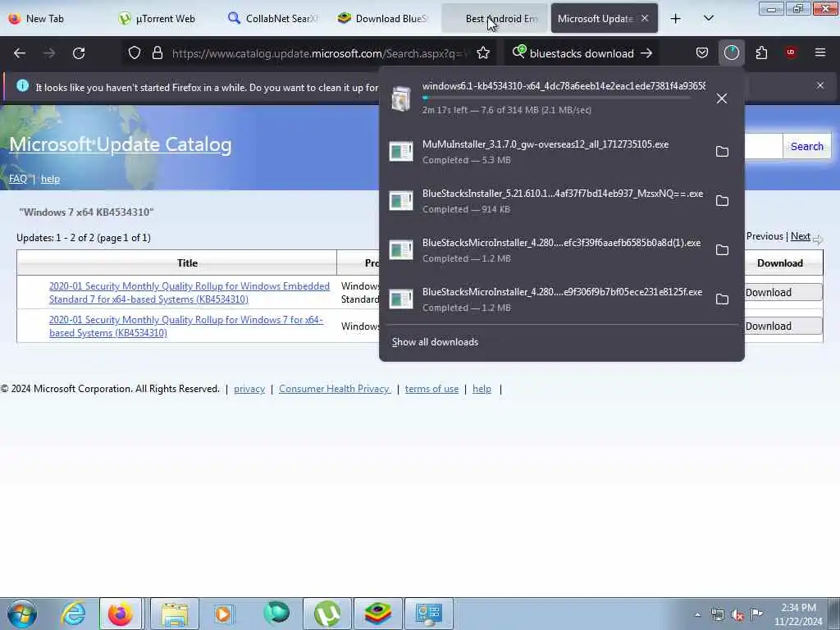The image size is (840, 630).
Task: Open a new tab with plus button
Action: coord(676,19)
